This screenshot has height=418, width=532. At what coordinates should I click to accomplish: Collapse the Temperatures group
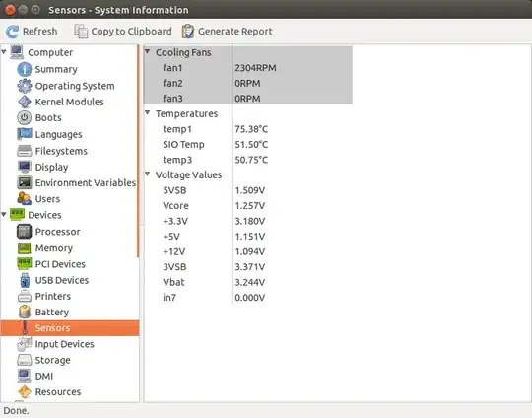tap(147, 112)
